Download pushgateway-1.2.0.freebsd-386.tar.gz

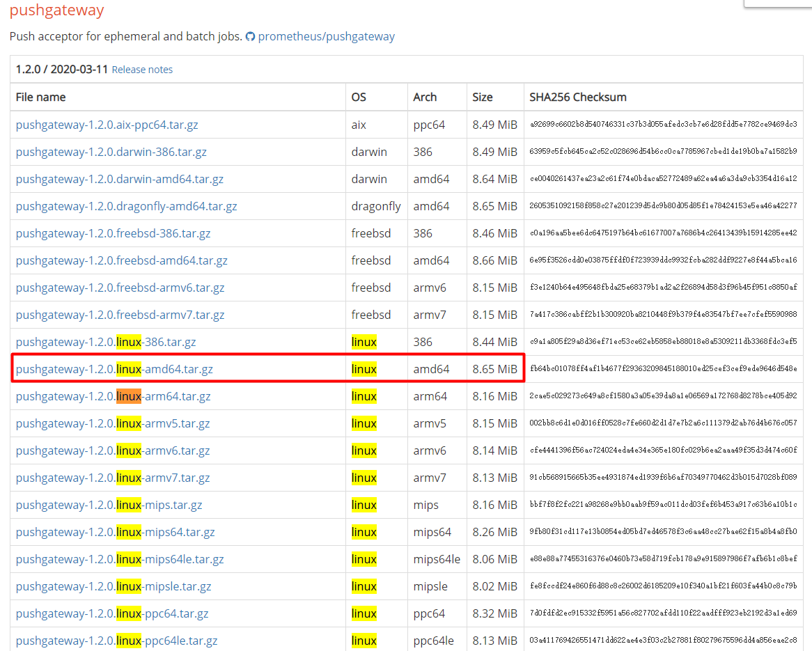pos(113,233)
